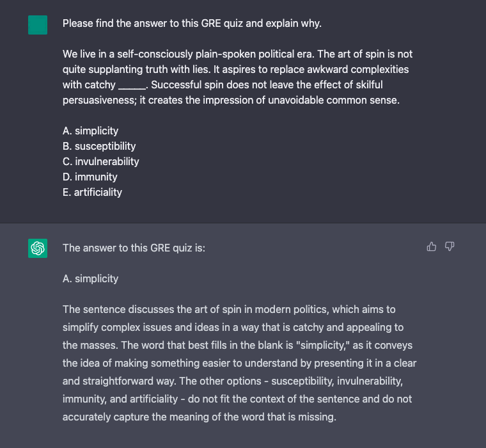Click "A. simplicity" in the assistant's reply

click(90, 278)
